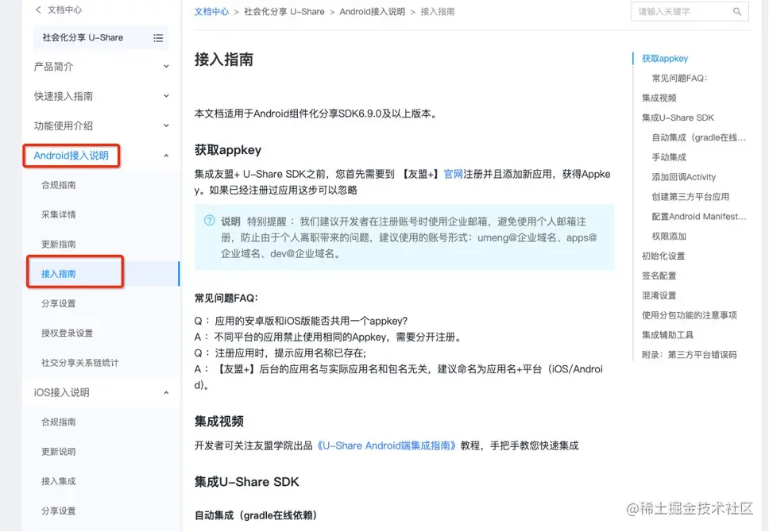Focus the 请输入关键字 search field
Screen dimensions: 769x532
(690, 11)
